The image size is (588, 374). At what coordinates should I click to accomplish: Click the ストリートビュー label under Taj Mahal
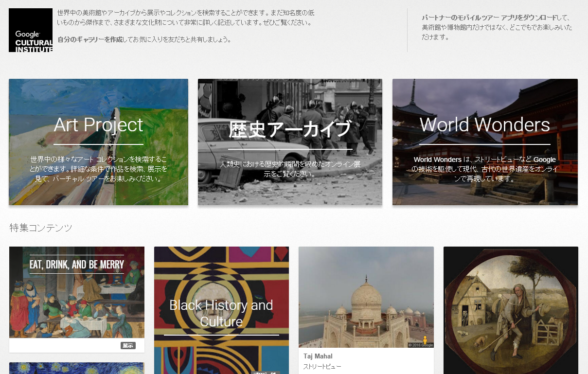pyautogui.click(x=322, y=366)
